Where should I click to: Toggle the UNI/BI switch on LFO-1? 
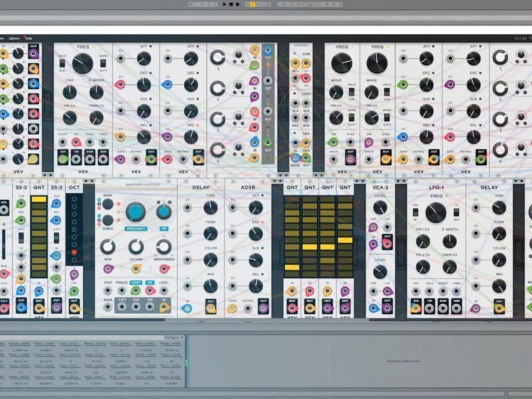(x=416, y=212)
